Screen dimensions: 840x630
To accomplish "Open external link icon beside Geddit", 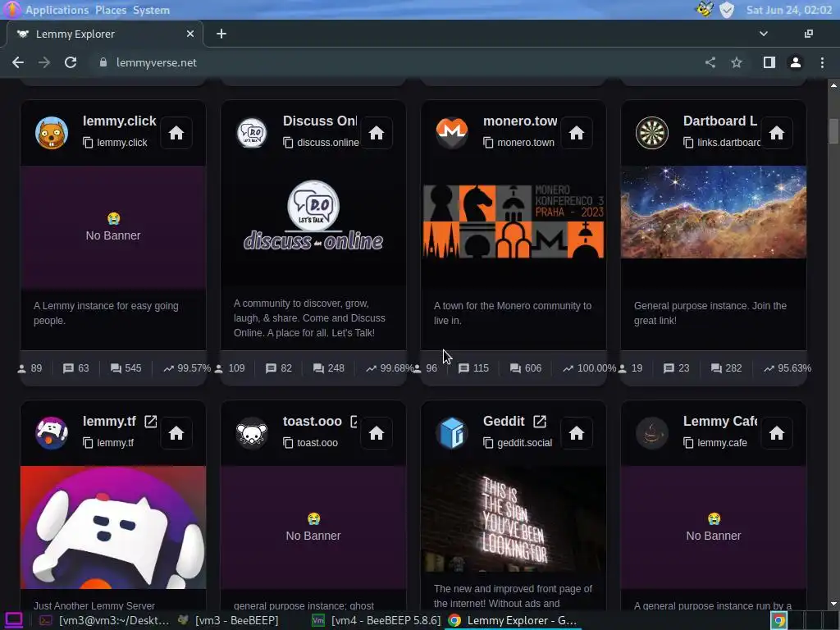I will pos(540,422).
